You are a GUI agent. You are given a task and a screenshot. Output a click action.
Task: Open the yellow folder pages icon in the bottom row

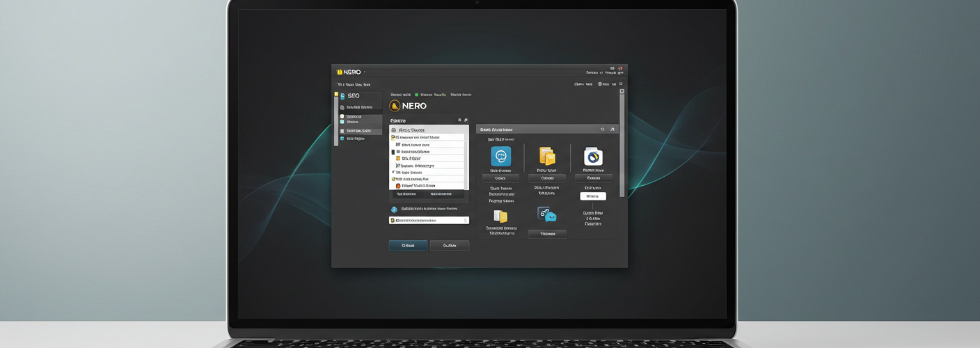[x=500, y=216]
